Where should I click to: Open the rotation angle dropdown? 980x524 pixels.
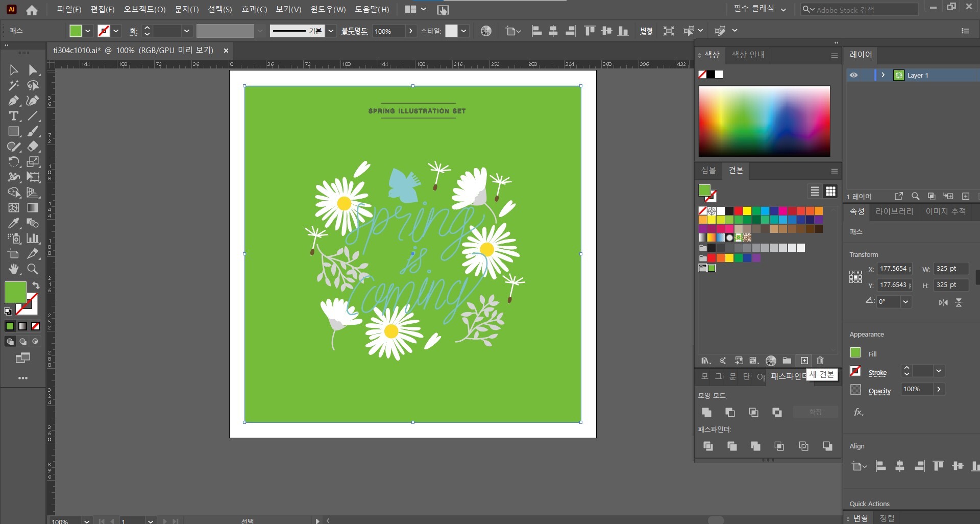(905, 302)
